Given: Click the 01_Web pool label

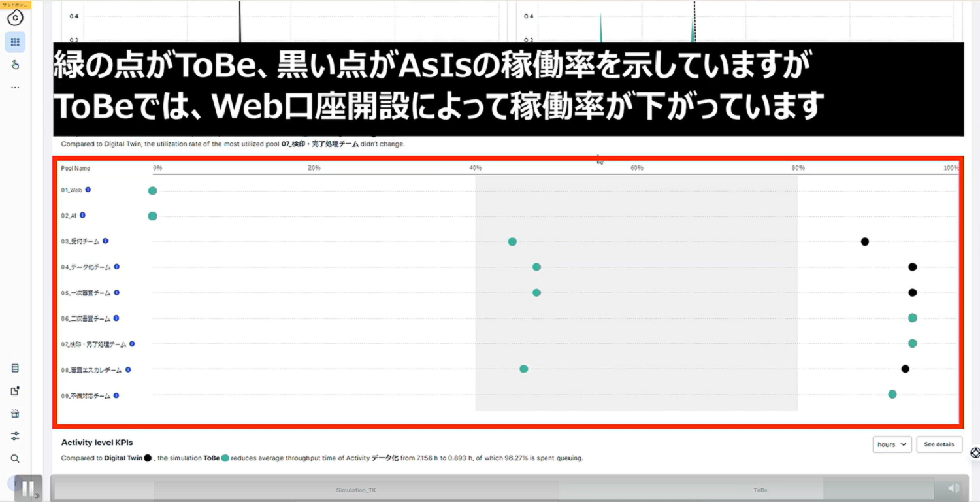Looking at the screenshot, I should pyautogui.click(x=72, y=190).
